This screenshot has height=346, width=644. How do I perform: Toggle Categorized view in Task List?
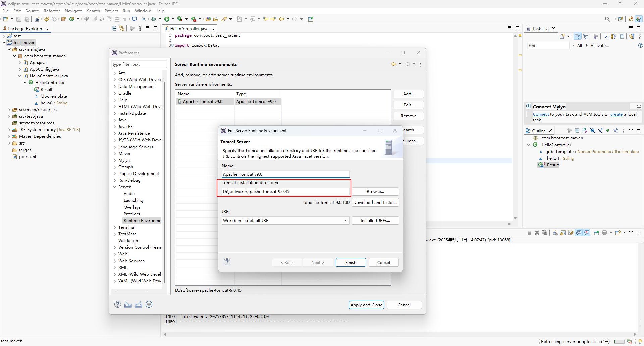pos(578,36)
